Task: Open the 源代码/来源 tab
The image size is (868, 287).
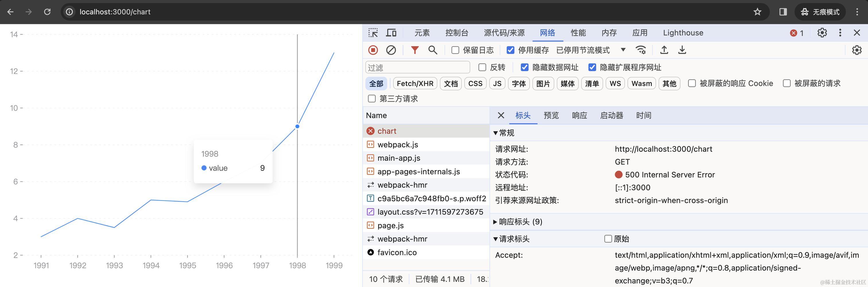Action: click(x=504, y=33)
